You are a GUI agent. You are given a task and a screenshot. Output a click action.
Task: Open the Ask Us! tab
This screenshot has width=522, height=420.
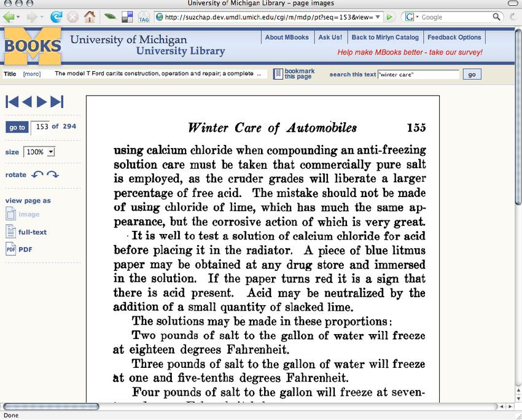[330, 37]
